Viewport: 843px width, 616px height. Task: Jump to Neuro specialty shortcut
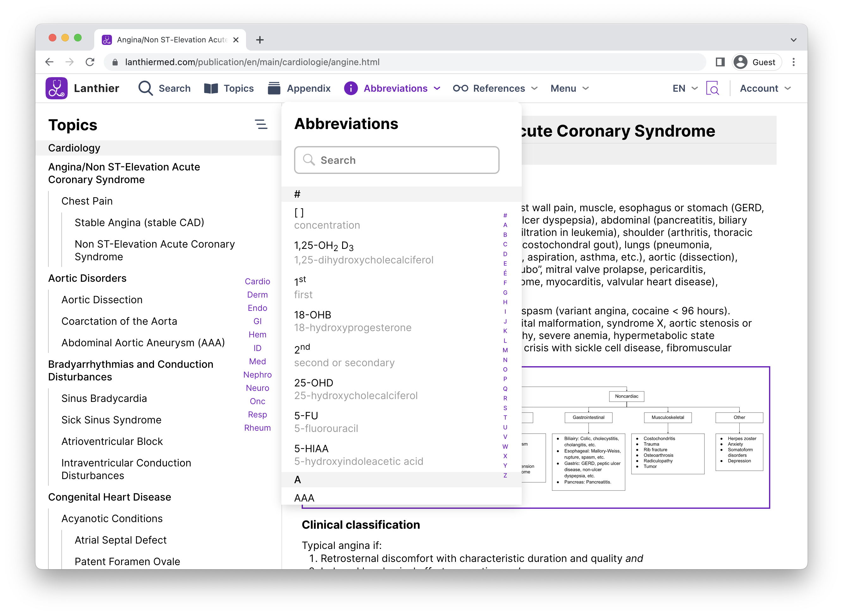[257, 388]
